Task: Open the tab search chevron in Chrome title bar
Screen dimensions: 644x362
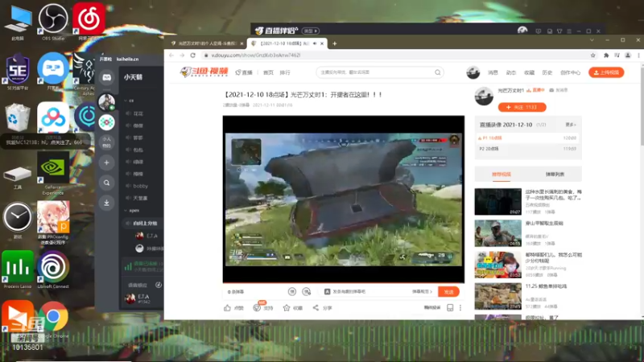Action: (592, 39)
